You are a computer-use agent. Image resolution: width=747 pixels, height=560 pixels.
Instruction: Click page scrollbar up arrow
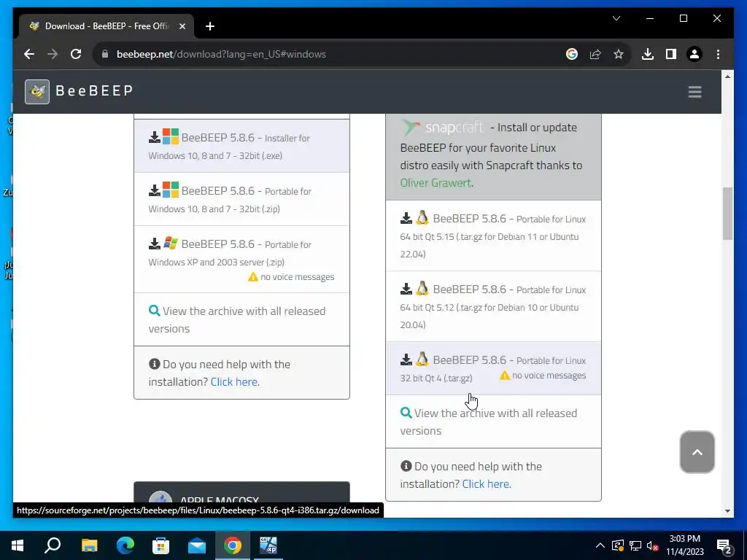(727, 76)
